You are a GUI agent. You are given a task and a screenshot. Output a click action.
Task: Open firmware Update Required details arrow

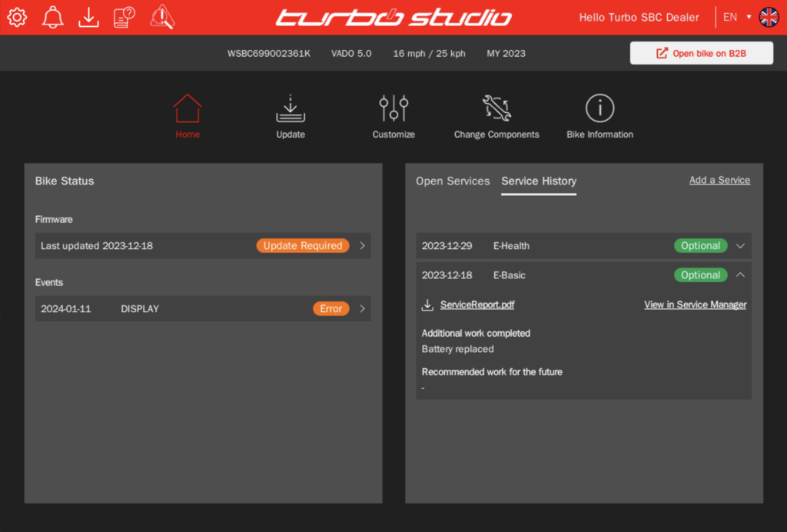[x=362, y=246]
